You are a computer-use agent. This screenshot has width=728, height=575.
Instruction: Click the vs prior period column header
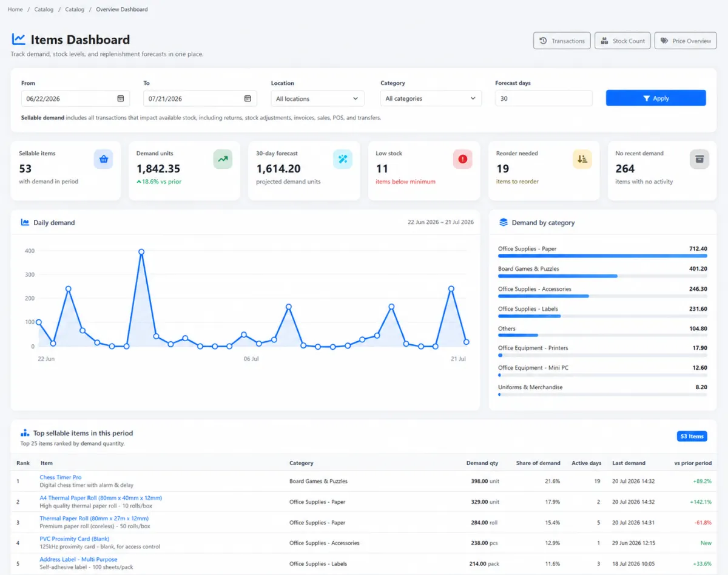(x=693, y=463)
